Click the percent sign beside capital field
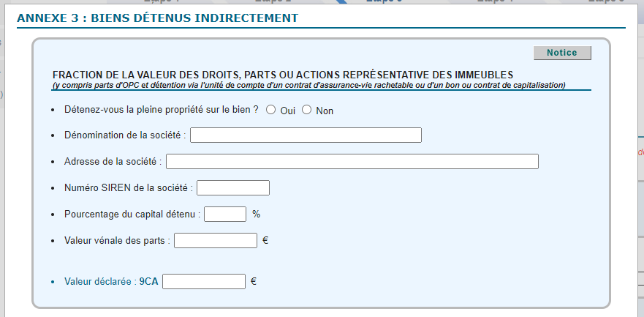This screenshot has height=317, width=644. tap(257, 215)
